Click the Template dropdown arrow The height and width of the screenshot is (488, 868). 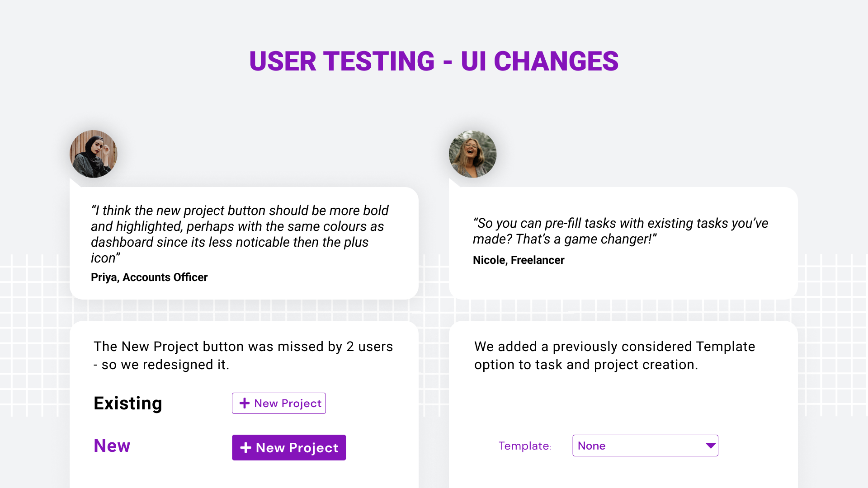point(710,446)
